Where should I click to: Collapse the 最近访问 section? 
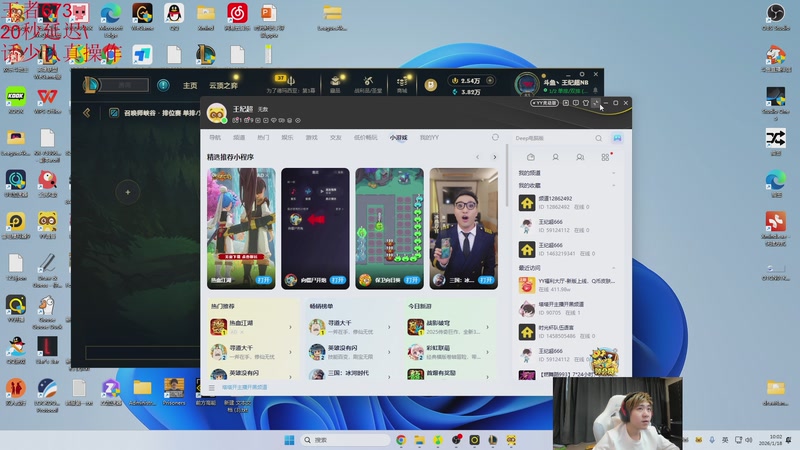613,268
